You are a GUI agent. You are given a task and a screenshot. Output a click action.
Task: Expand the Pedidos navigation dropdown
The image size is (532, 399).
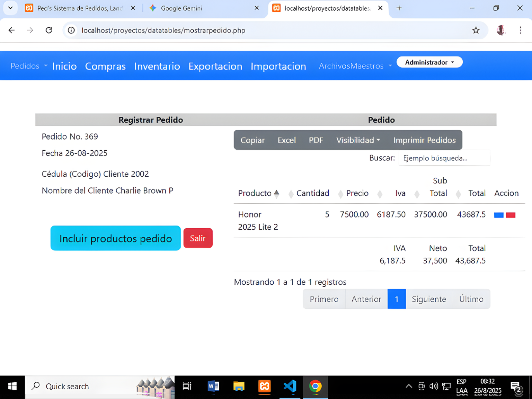click(29, 66)
